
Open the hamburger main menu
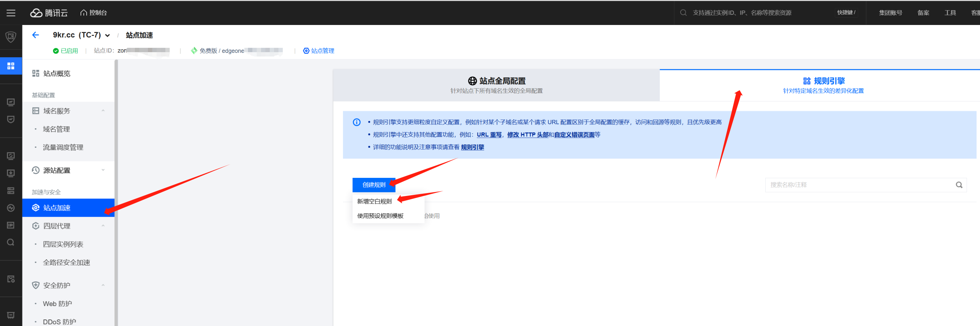tap(11, 13)
